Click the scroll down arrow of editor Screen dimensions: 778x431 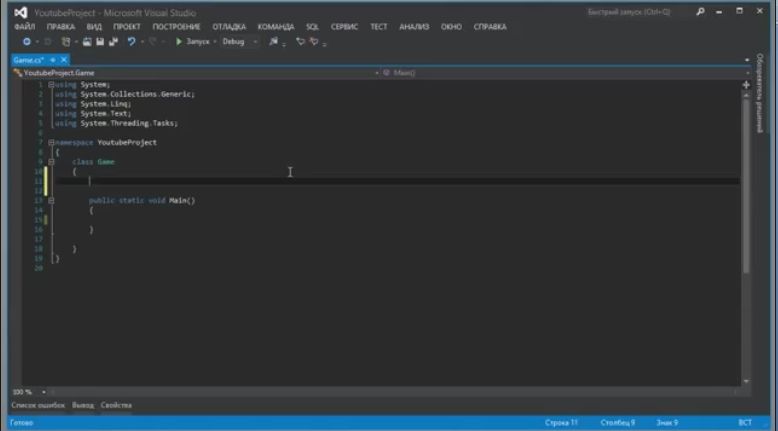[746, 381]
